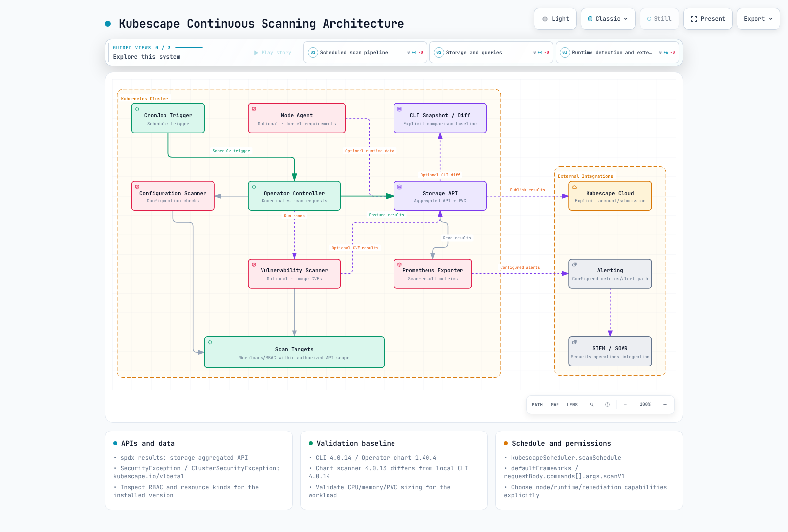Click the 'Kubernetes Cluster' group label
788x532 pixels.
144,99
